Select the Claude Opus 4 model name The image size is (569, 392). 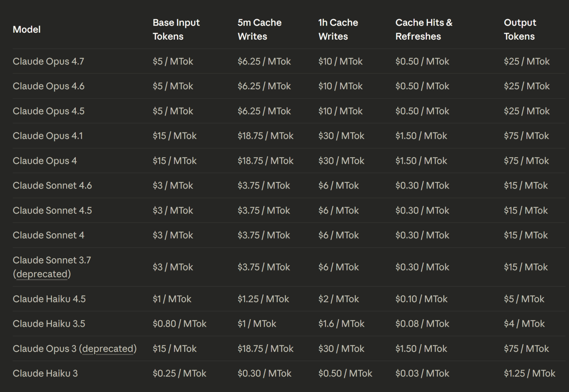click(x=45, y=161)
